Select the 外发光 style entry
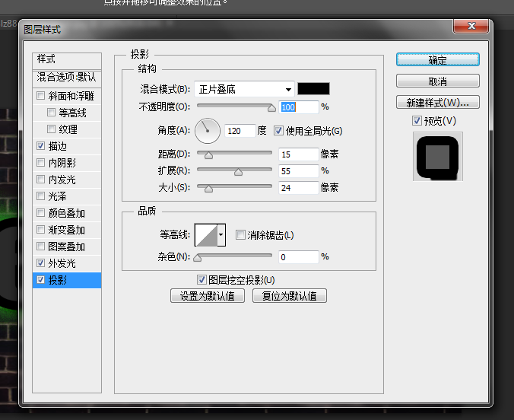514x420 pixels. tap(62, 263)
